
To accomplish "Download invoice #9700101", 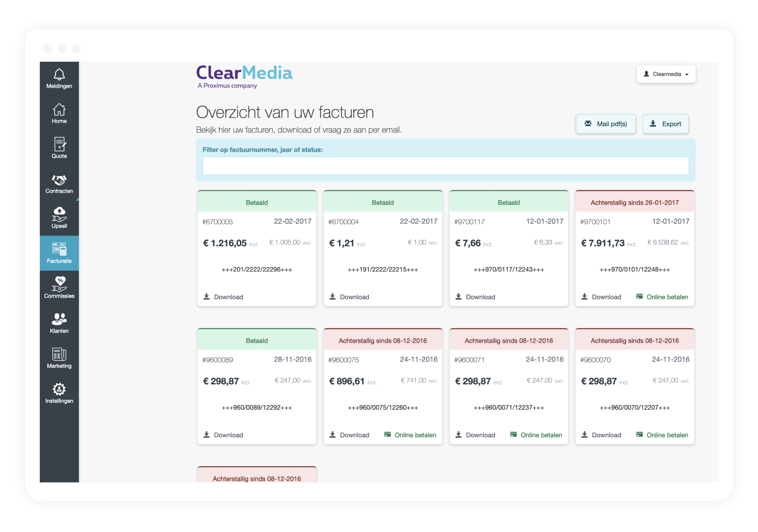I will click(x=601, y=297).
